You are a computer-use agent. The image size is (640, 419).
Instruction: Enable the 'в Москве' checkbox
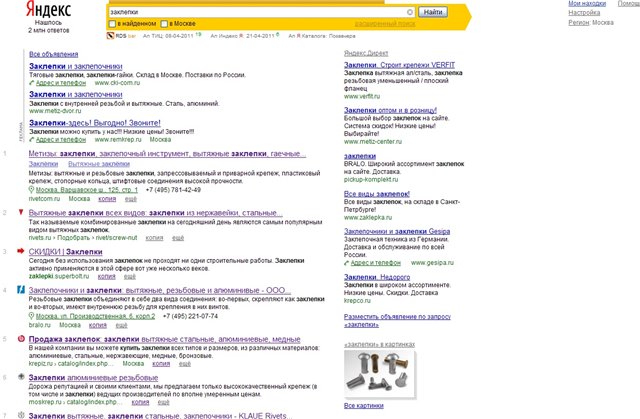164,24
